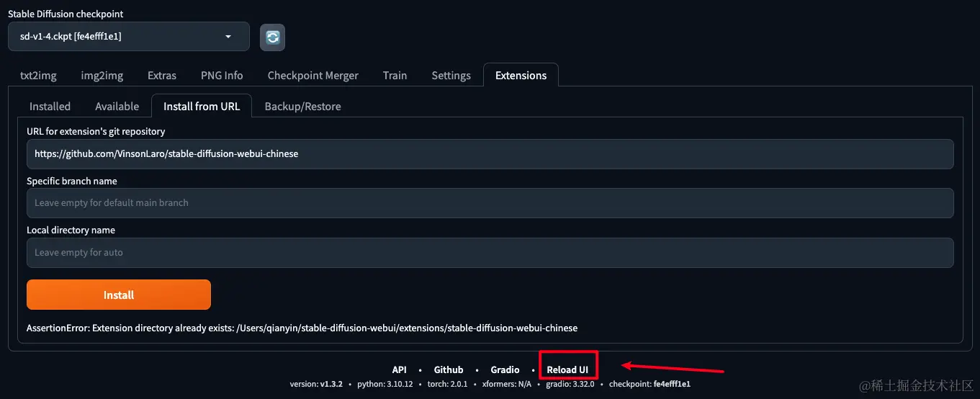Viewport: 980px width, 399px height.
Task: Open the API footer link
Action: pos(399,369)
